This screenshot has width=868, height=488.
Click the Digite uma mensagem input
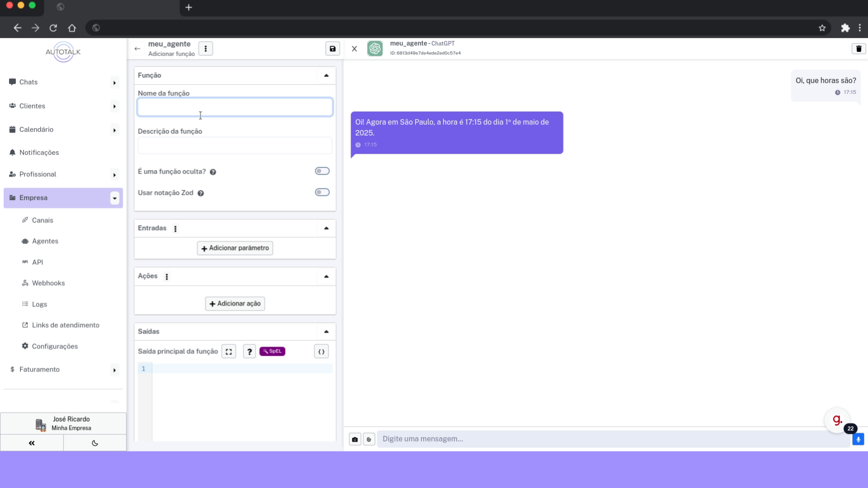coord(613,439)
